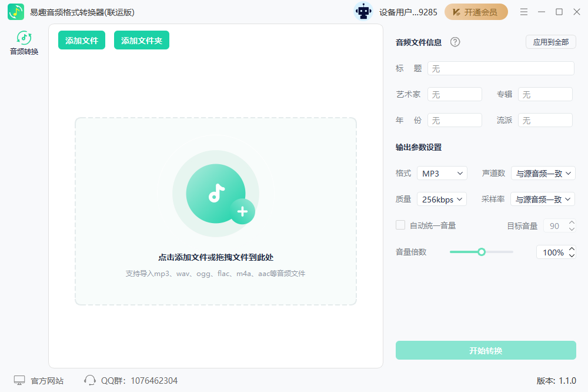Click the 添加文件夹 button
Screen dimensions: 588x392
pyautogui.click(x=142, y=41)
